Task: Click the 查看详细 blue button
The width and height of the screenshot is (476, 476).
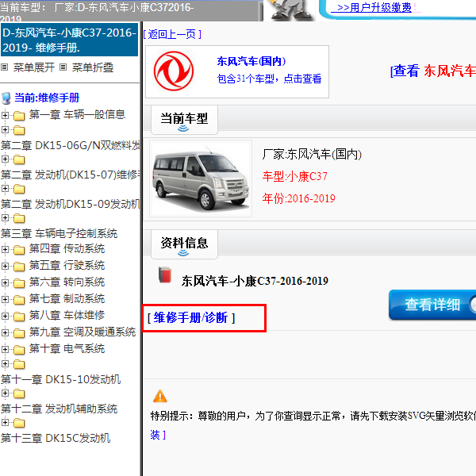Action: [432, 305]
